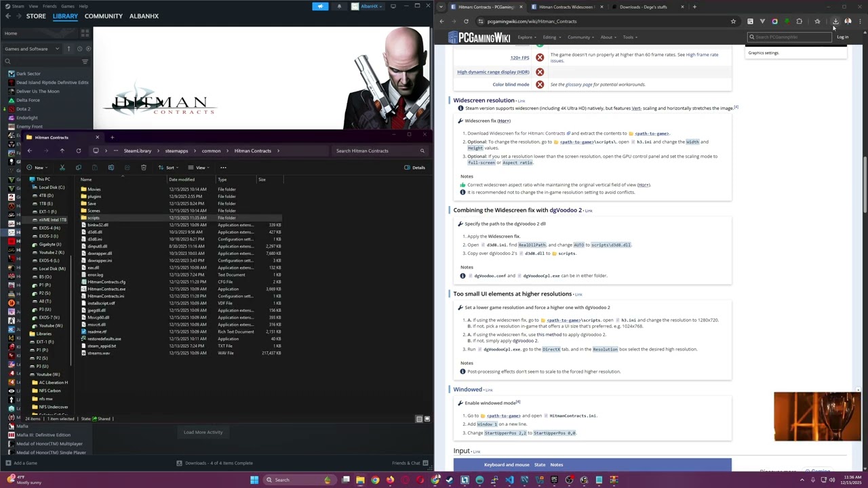Open Steam notifications bell
868x488 pixels.
(339, 6)
